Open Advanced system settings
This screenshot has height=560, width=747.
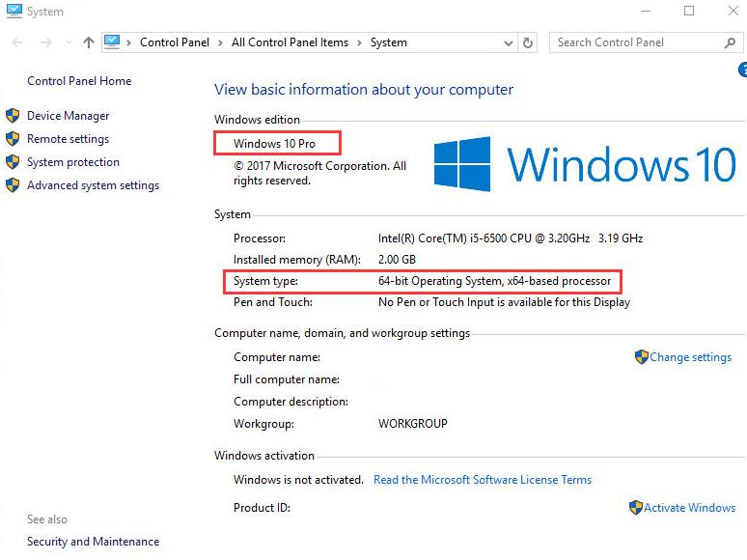tap(93, 185)
